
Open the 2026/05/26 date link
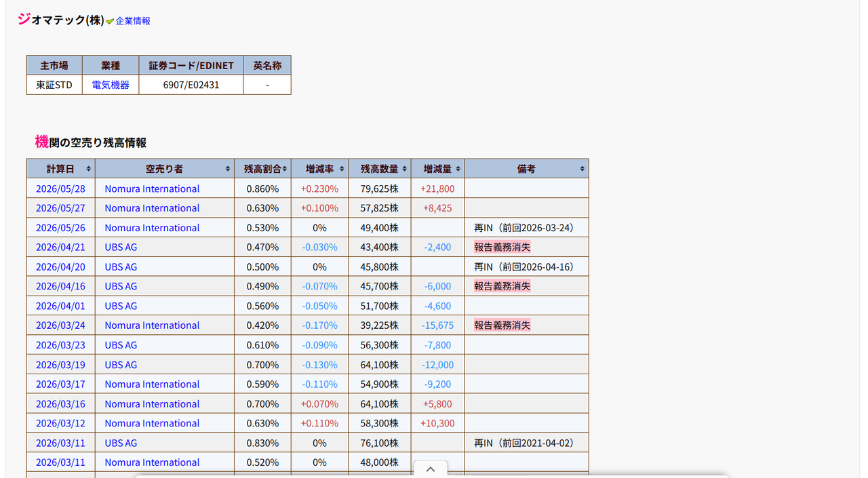pyautogui.click(x=60, y=228)
